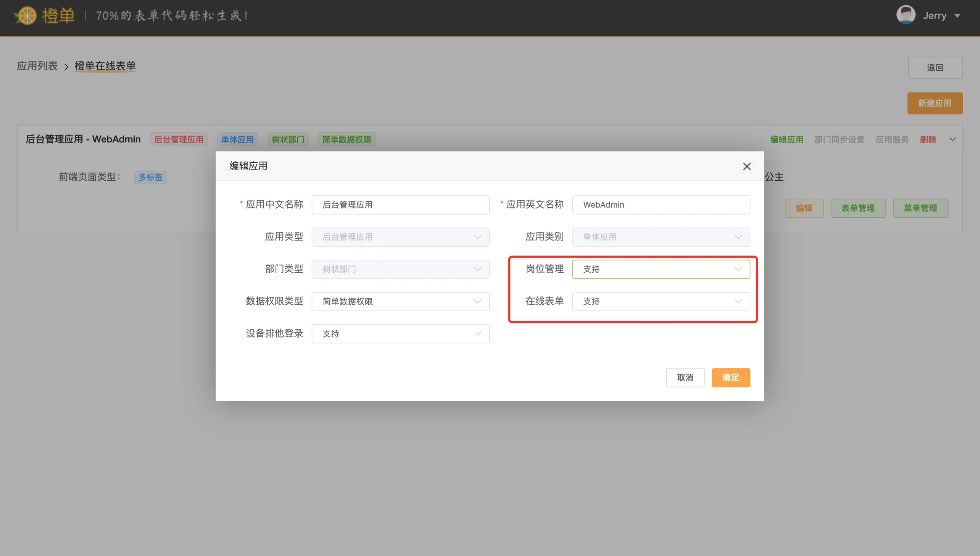Click the dropdown arrow for 部门类型
The height and width of the screenshot is (556, 980).
479,268
